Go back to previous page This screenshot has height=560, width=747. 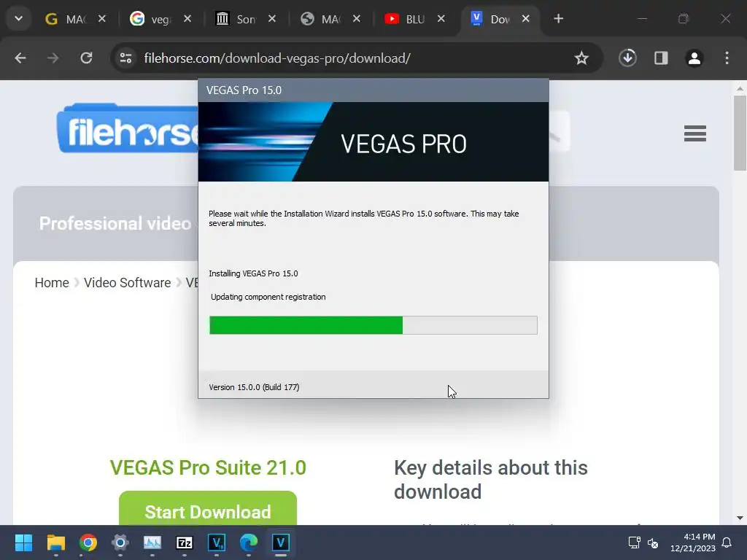click(x=20, y=58)
